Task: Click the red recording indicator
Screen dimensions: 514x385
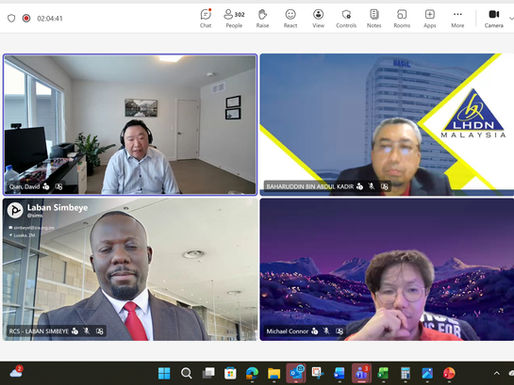Action: (26, 18)
